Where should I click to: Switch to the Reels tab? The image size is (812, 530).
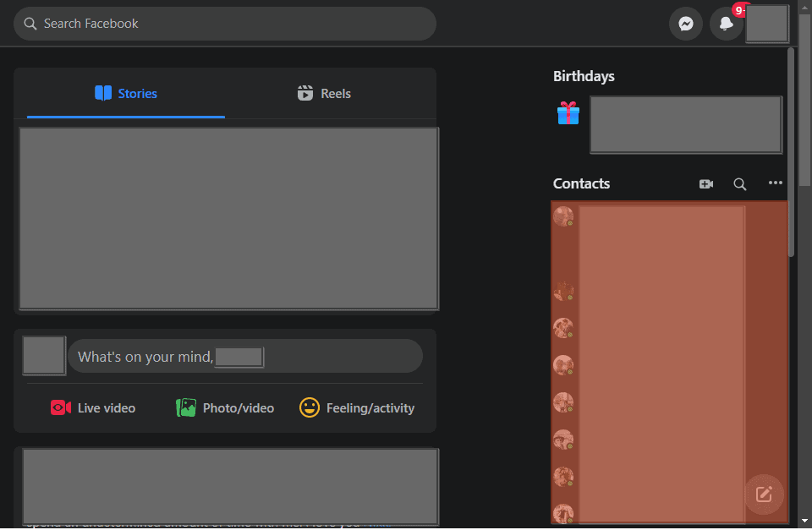324,93
